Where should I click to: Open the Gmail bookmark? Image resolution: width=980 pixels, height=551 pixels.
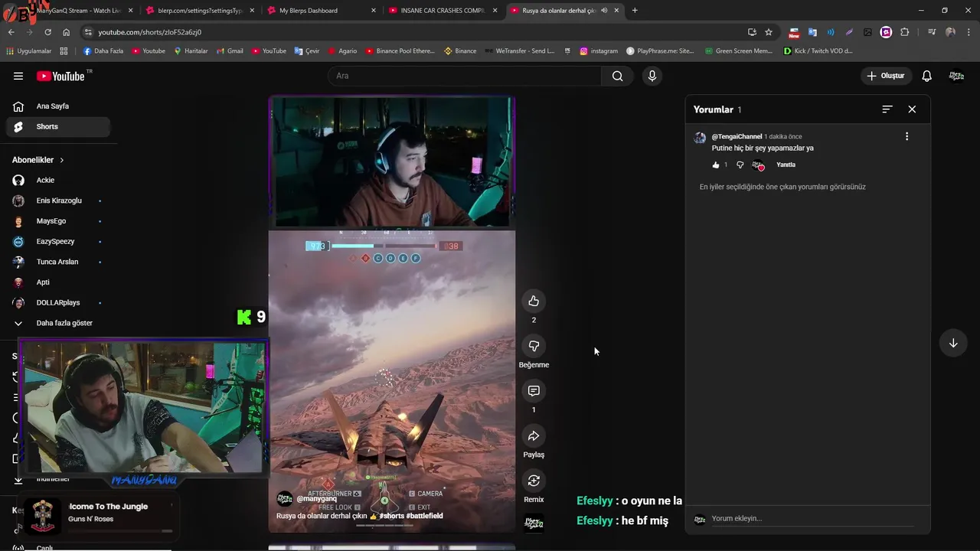[x=230, y=51]
